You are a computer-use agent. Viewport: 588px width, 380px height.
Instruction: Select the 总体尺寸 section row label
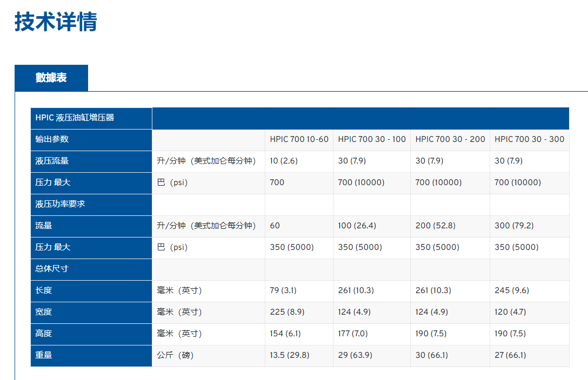click(52, 269)
